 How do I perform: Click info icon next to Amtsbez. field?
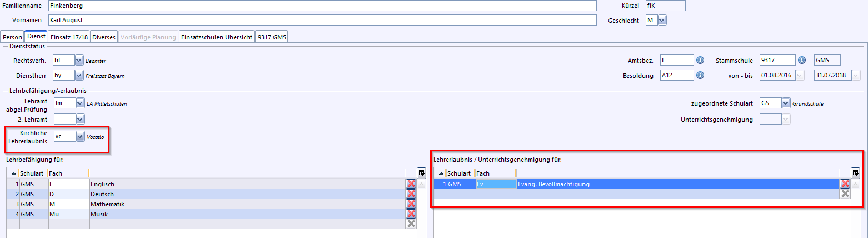700,60
